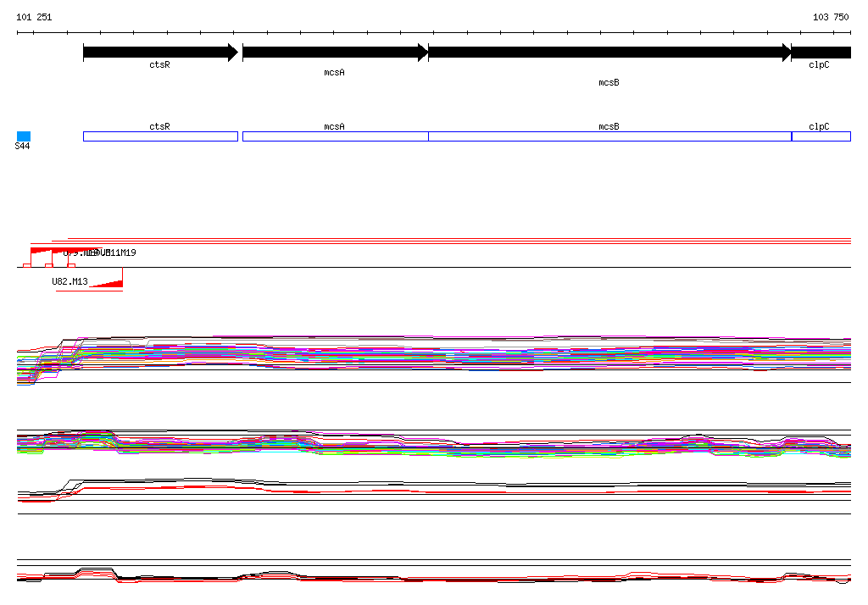Click mcsA label under black arrow

[x=334, y=73]
